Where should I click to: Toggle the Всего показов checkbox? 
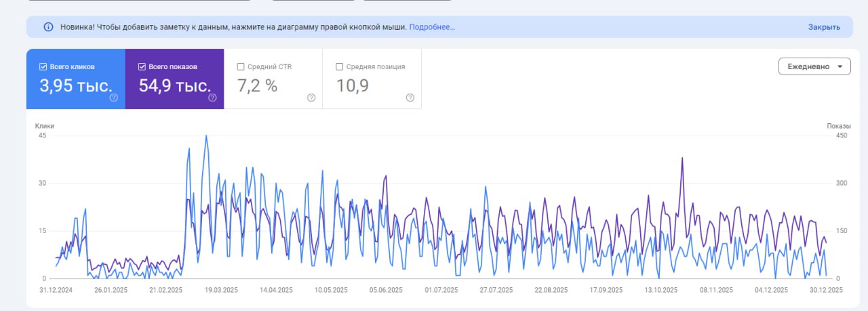tap(142, 67)
